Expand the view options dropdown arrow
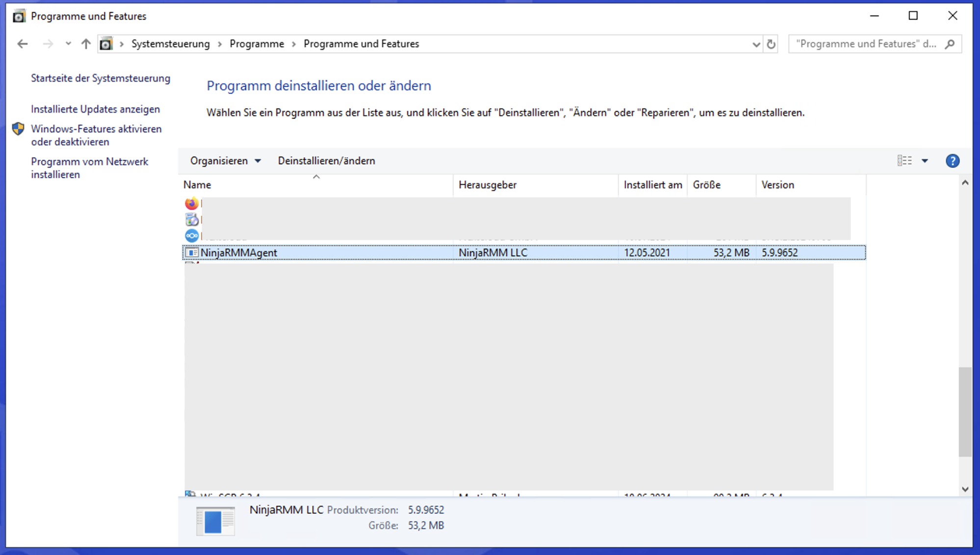The image size is (980, 555). 925,161
